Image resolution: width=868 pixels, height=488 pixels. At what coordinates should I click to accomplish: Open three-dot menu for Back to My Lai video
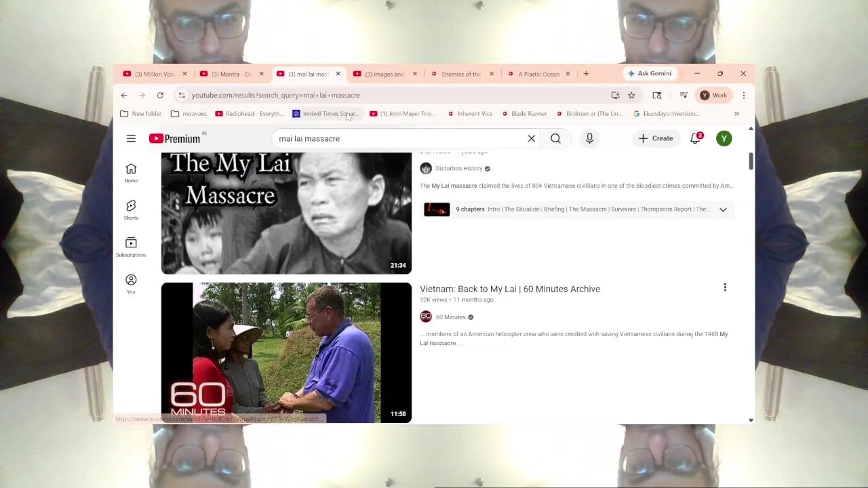point(725,287)
